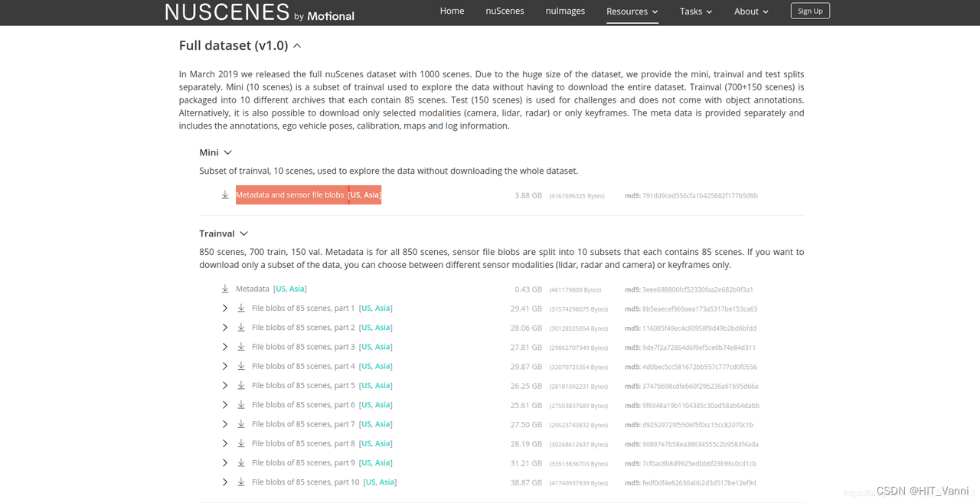This screenshot has height=503, width=980.
Task: Expand the part 6 file blobs row
Action: pos(224,405)
